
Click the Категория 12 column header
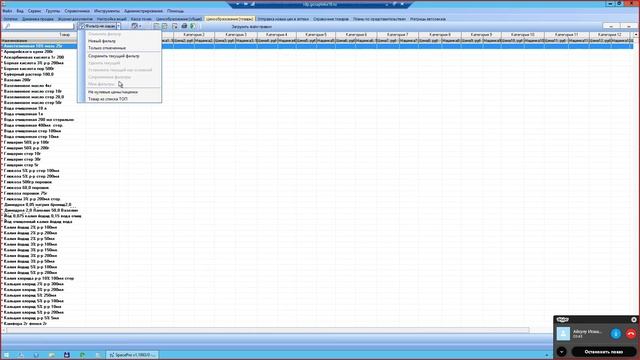609,35
